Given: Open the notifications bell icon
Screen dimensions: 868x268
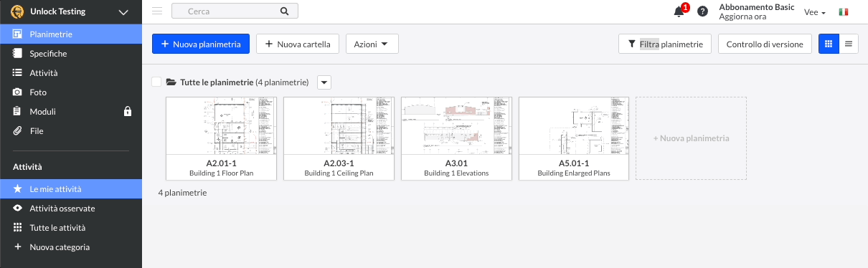Looking at the screenshot, I should click(679, 11).
